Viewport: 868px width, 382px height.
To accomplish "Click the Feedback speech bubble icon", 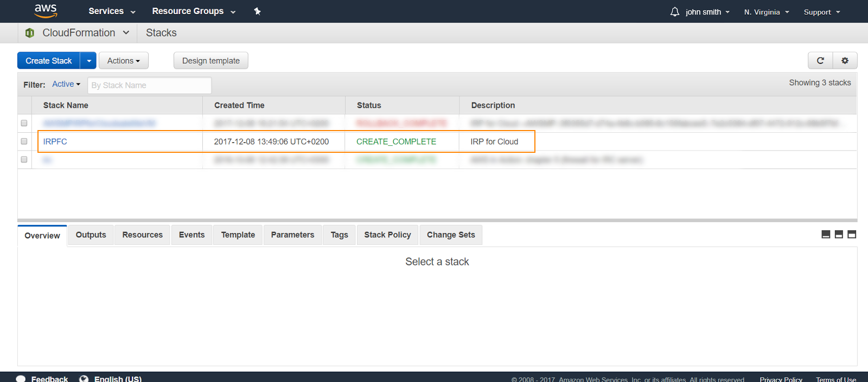I will point(21,379).
